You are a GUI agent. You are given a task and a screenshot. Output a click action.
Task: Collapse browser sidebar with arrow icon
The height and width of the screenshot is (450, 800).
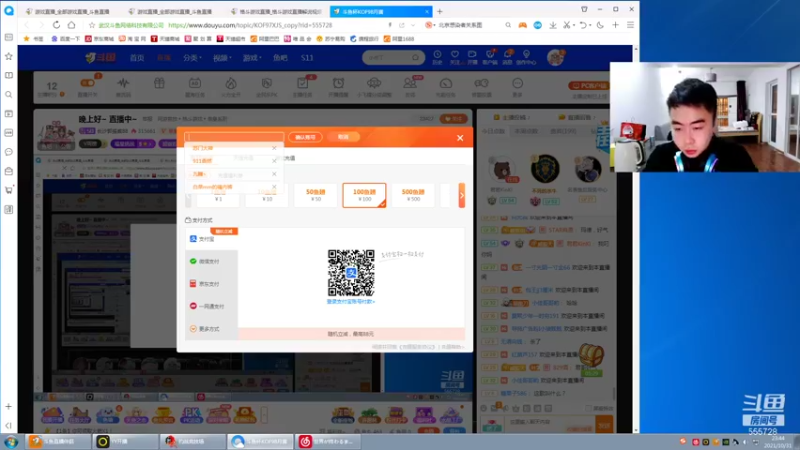[9, 425]
